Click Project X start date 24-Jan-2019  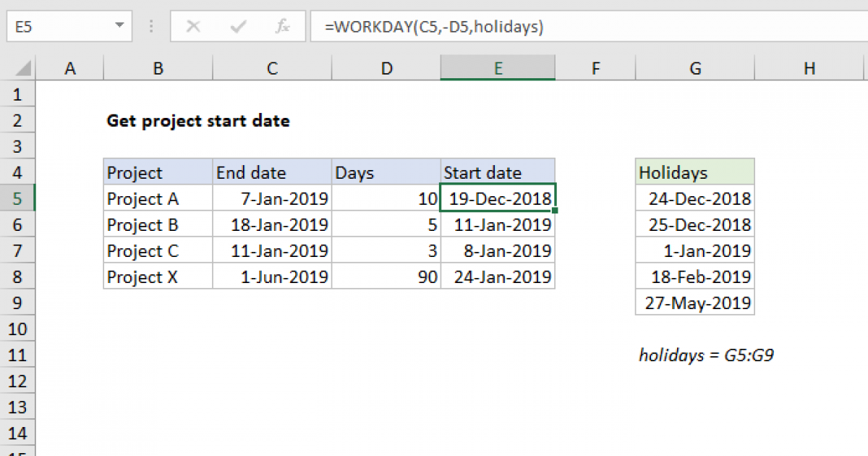coord(498,276)
